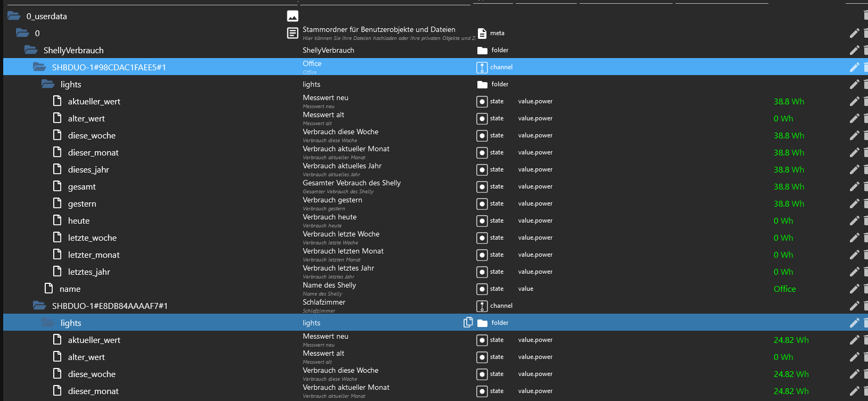
Task: Edit lower alter_wert row showing 0 Wh
Action: click(854, 357)
